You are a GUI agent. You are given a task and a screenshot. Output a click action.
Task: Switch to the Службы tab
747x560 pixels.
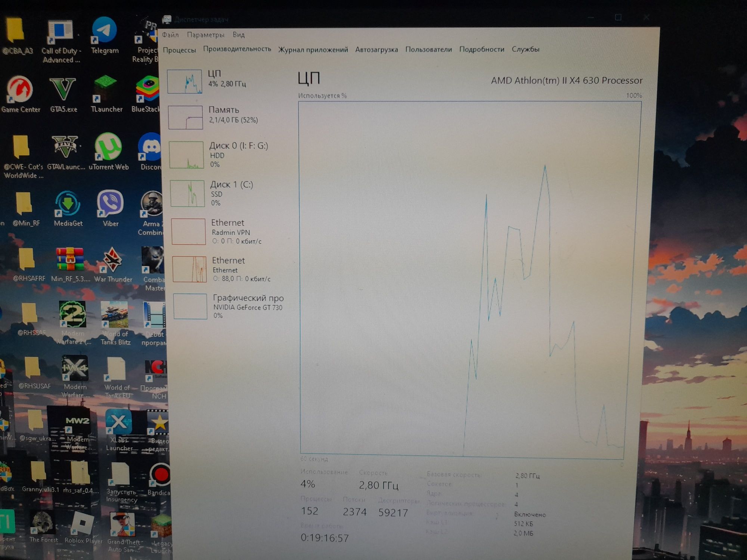point(526,49)
